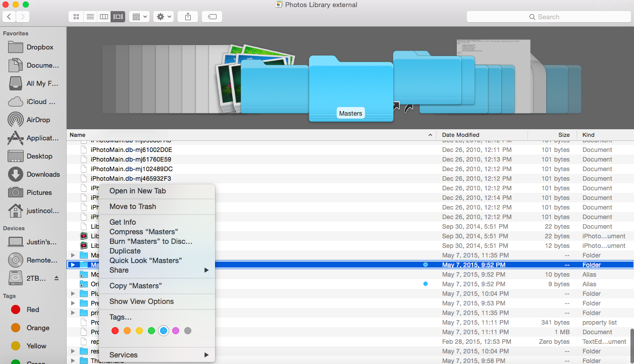Click the Edit Tags toolbar button
Viewport: 634px width, 364px height.
pyautogui.click(x=213, y=17)
